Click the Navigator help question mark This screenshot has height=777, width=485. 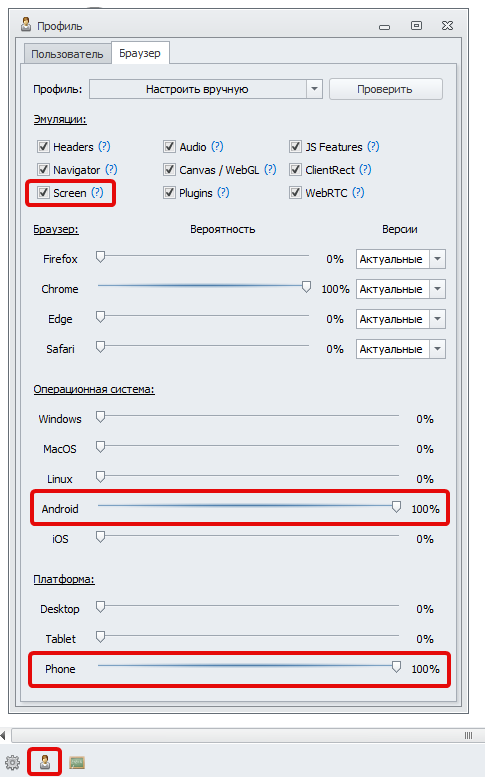(111, 169)
